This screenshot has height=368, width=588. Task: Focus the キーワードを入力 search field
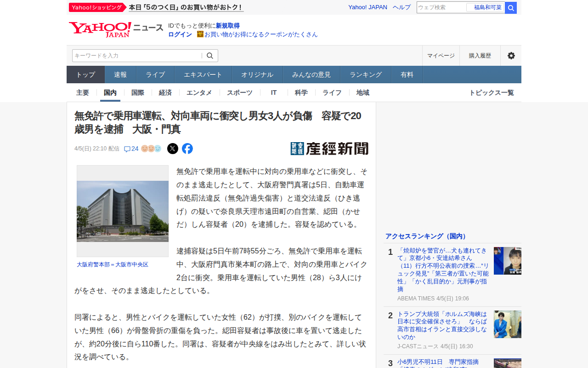click(137, 56)
